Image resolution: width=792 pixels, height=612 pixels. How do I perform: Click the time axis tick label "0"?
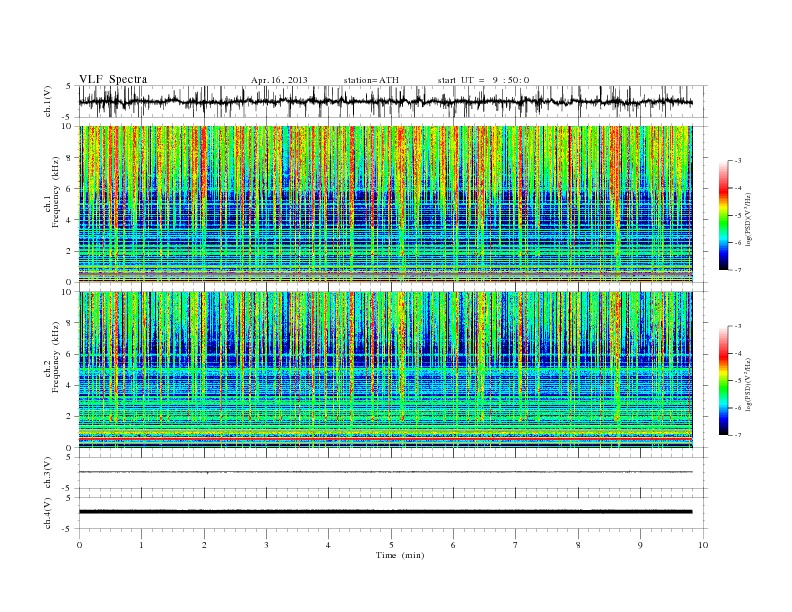79,545
